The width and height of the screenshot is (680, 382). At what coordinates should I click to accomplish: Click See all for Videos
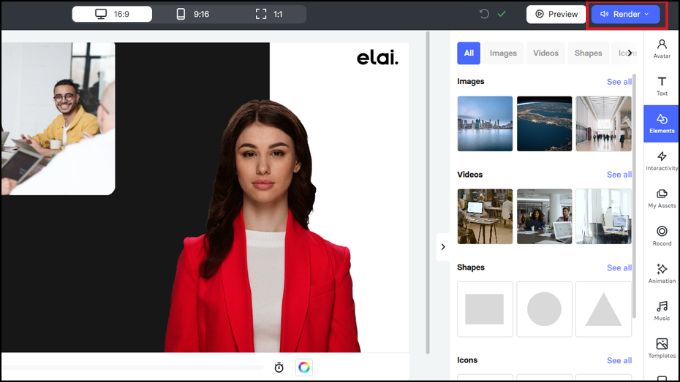(x=619, y=174)
